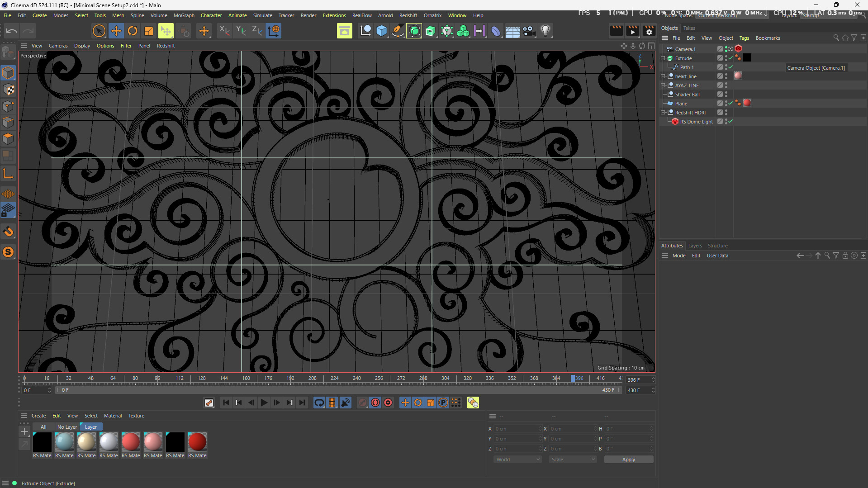Open the Redshift menu in menu bar
The height and width of the screenshot is (488, 868).
408,15
